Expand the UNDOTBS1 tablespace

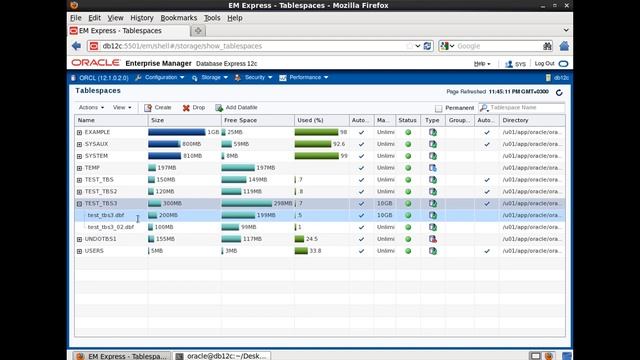pos(80,239)
